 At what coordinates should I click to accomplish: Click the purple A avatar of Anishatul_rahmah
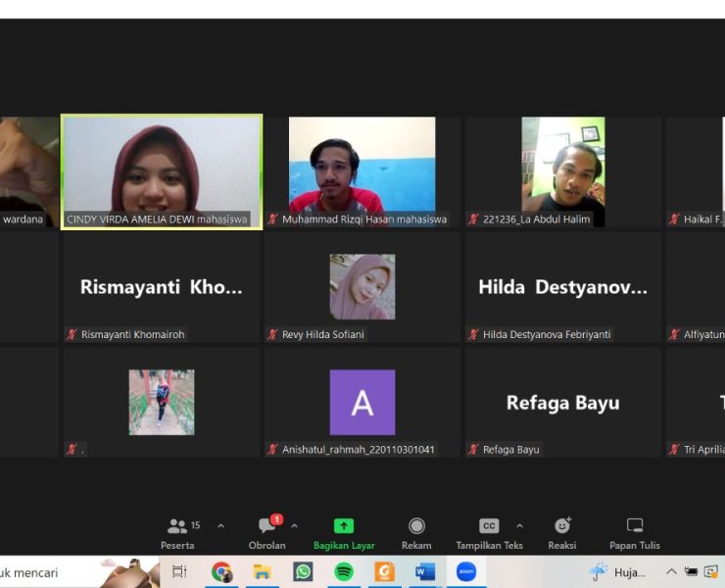pos(362,402)
